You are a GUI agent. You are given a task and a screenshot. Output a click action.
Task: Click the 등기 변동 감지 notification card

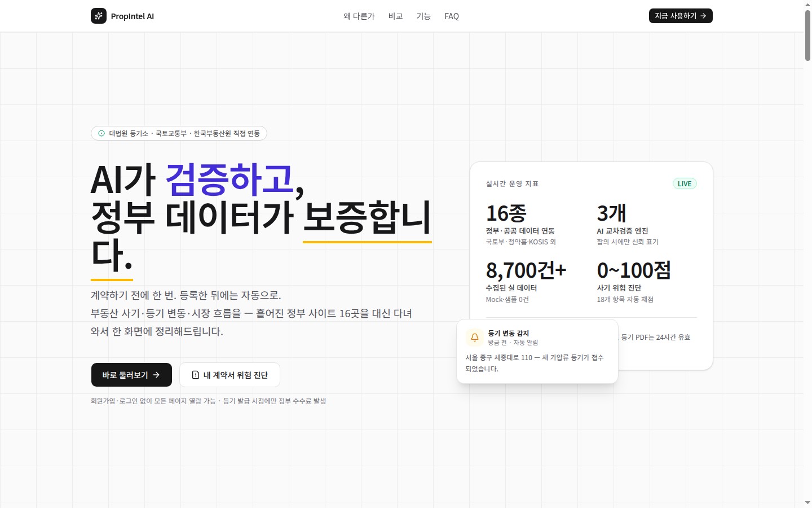click(537, 351)
